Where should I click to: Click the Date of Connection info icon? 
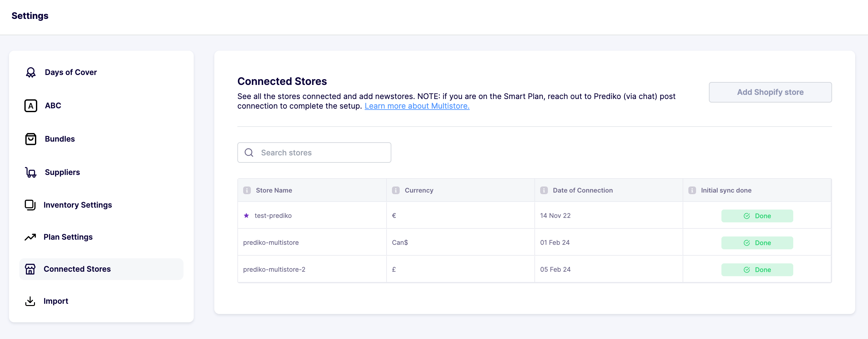544,191
